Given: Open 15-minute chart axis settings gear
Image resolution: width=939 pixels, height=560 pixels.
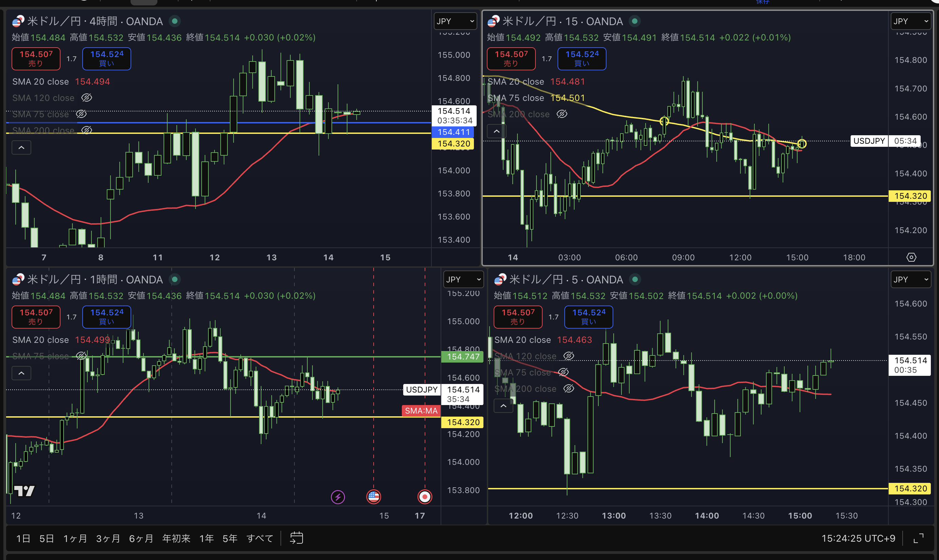Looking at the screenshot, I should point(911,257).
